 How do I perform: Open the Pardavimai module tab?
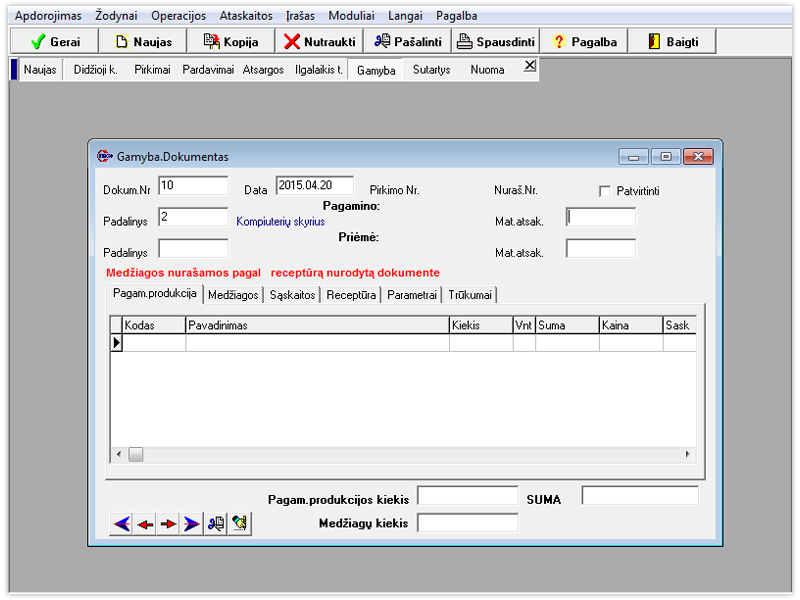coord(208,70)
